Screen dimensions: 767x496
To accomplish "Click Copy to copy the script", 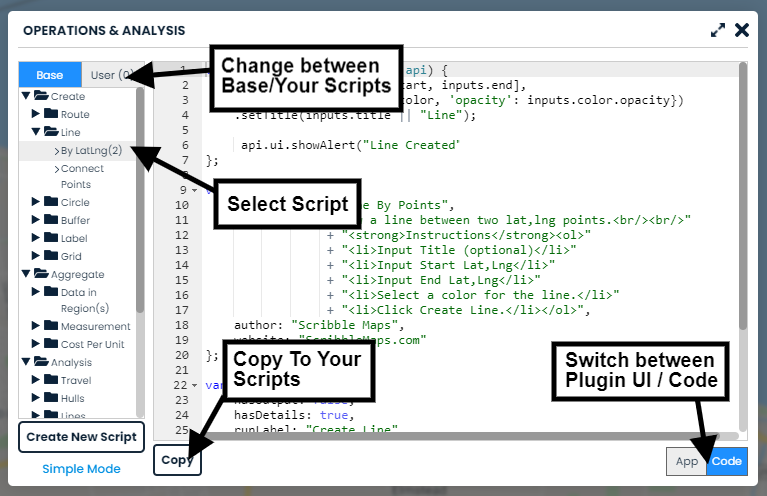I will 177,461.
